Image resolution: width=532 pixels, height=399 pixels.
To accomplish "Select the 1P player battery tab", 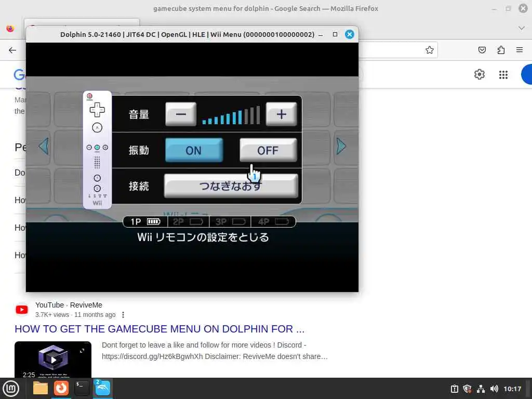I will coord(145,221).
